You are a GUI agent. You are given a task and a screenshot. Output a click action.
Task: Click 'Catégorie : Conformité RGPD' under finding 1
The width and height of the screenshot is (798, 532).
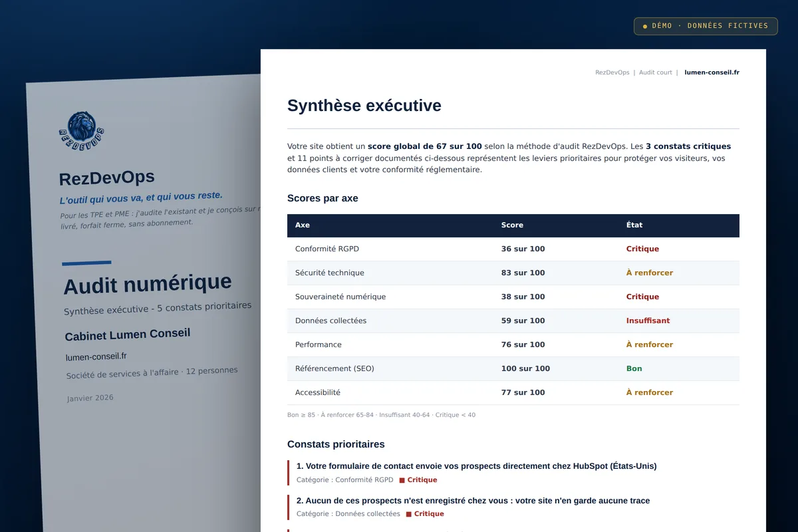click(x=344, y=479)
